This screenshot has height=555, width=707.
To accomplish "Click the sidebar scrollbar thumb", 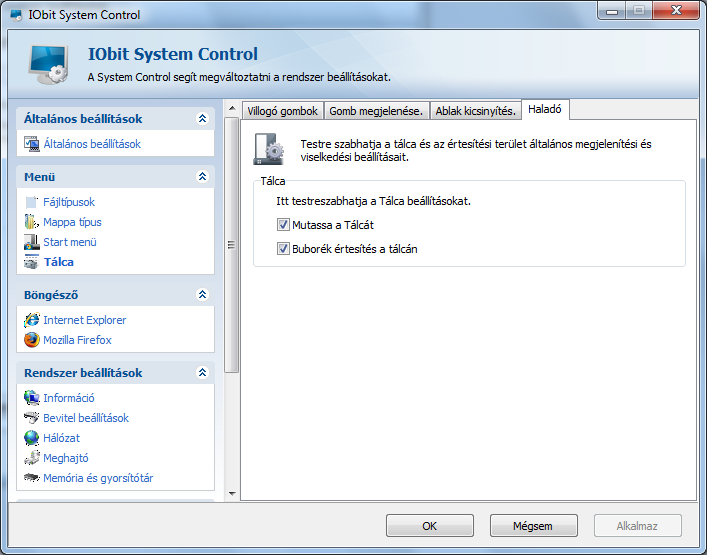I will click(x=232, y=245).
